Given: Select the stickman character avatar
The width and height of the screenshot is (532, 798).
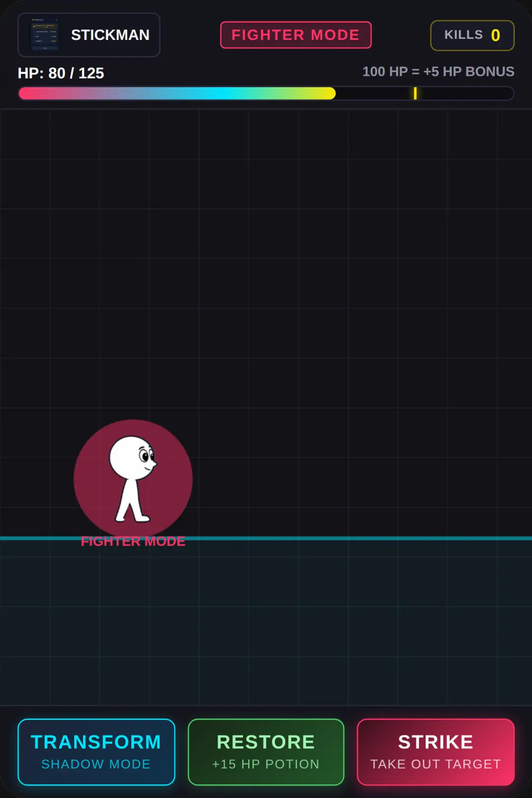Looking at the screenshot, I should pyautogui.click(x=133, y=479).
